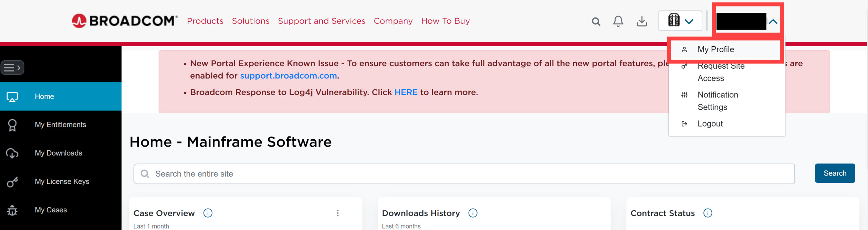This screenshot has width=868, height=230.
Task: Choose Logout from user menu
Action: pyautogui.click(x=710, y=124)
